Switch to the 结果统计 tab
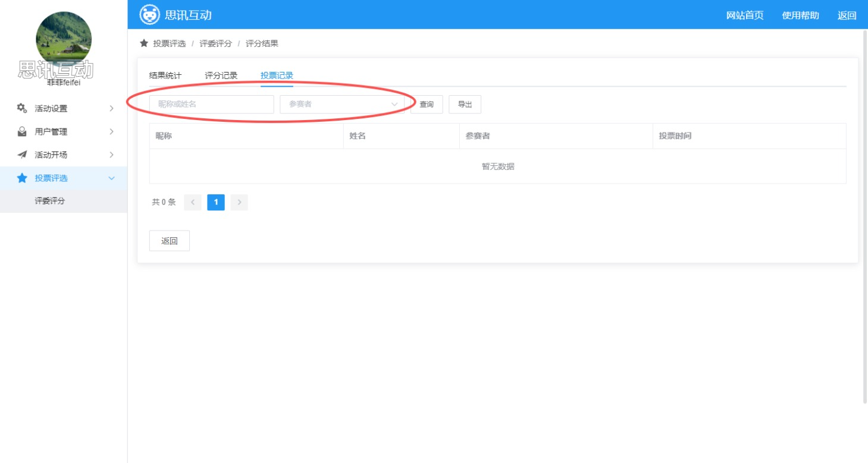868x463 pixels. click(165, 75)
